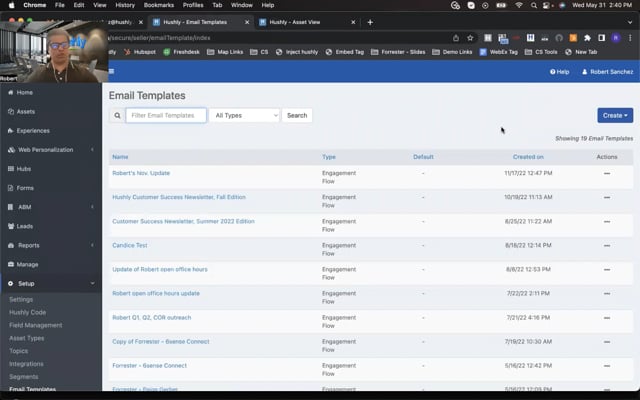
Task: Open actions menu for Candice Test row
Action: pyautogui.click(x=606, y=245)
